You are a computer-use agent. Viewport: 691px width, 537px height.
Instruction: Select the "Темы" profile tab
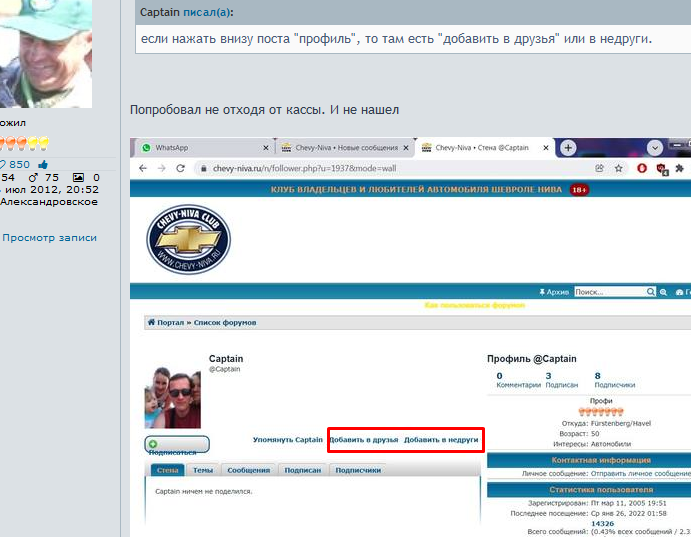(203, 470)
